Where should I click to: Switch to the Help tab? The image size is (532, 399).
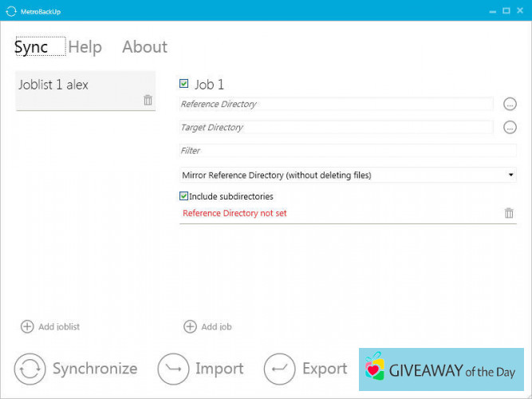[x=85, y=47]
